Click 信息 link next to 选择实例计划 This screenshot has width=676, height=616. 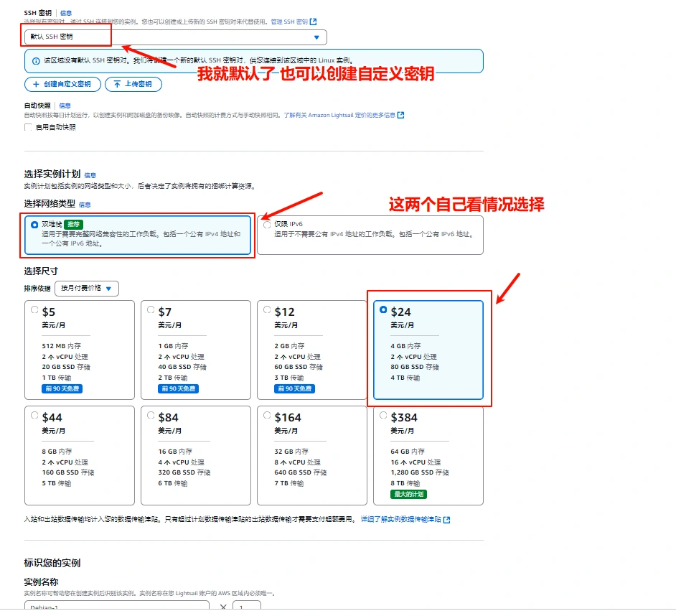(x=90, y=175)
